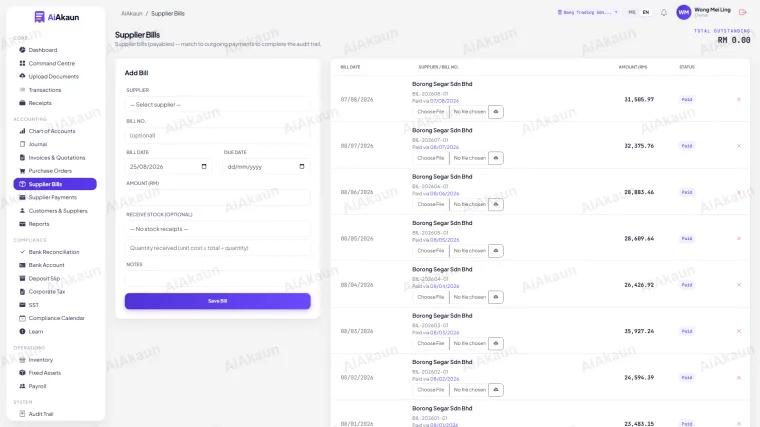
Task: Click the Bill No. optional field
Action: tap(218, 136)
